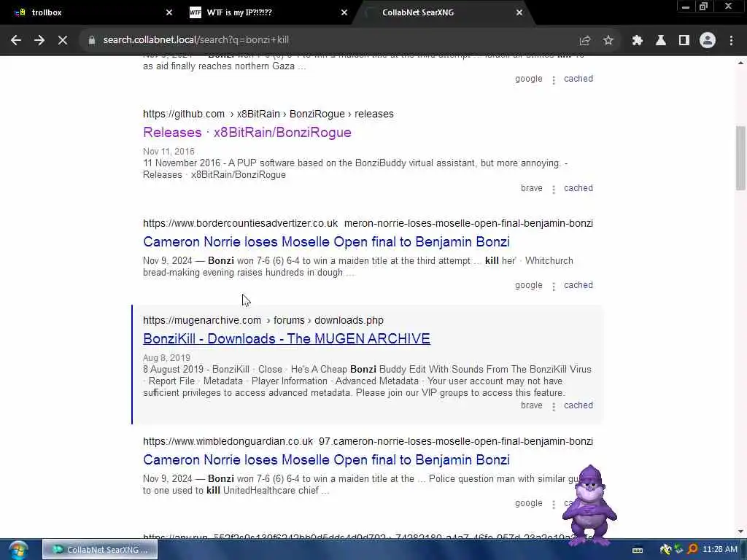The height and width of the screenshot is (560, 747).
Task: Open Releases x8BitRain/BonziRogue result
Action: point(247,133)
